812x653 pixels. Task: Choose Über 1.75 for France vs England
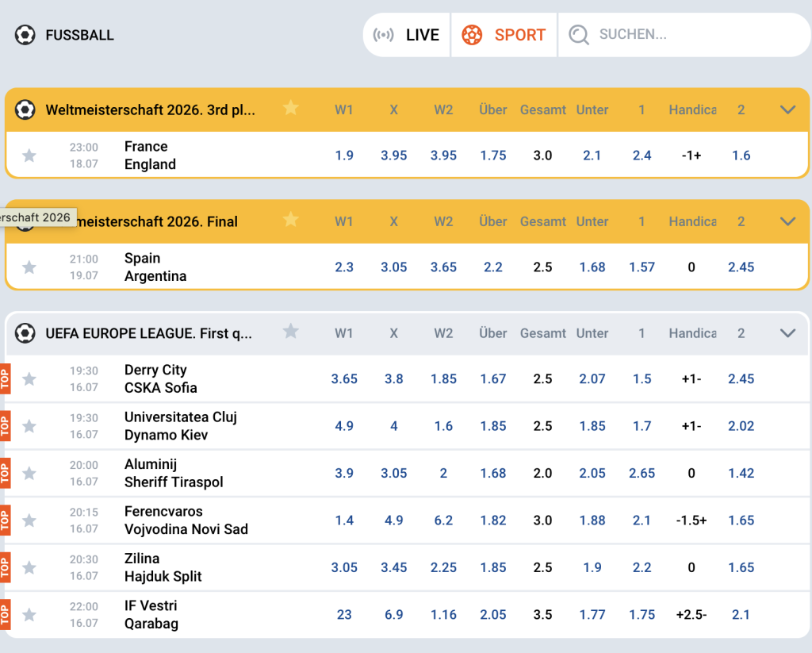click(493, 156)
